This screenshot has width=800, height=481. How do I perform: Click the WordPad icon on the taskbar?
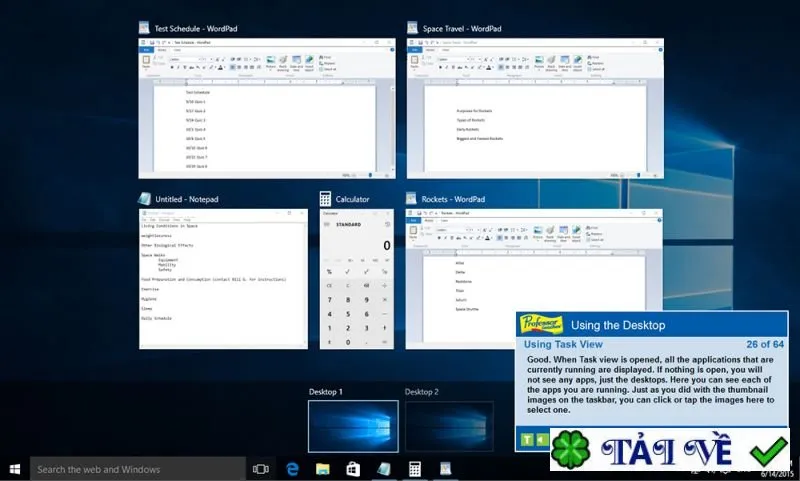coord(445,469)
